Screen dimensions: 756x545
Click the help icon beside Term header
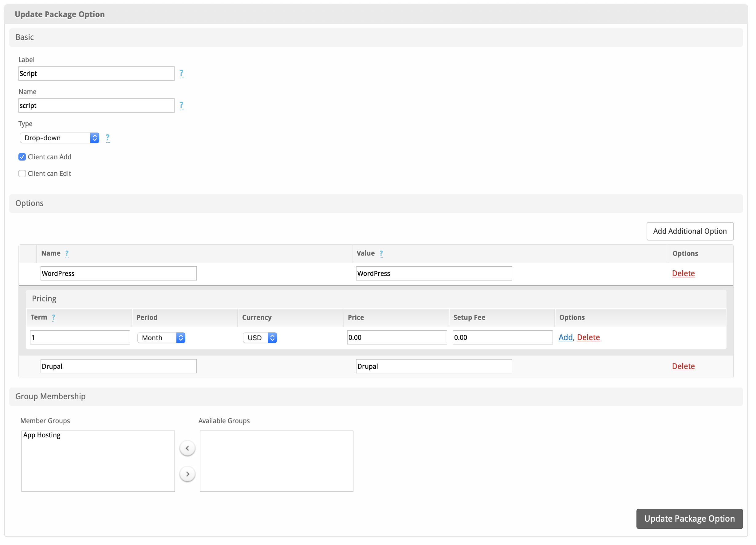54,317
